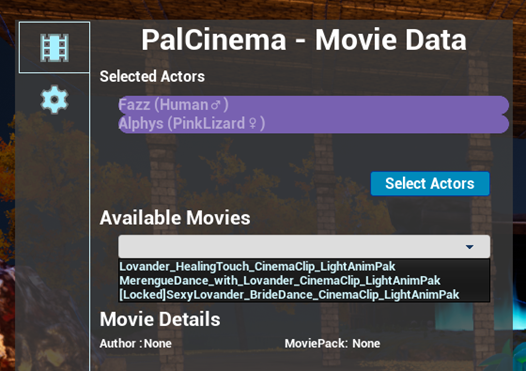Click the Available Movies heading
This screenshot has width=526, height=371.
175,218
